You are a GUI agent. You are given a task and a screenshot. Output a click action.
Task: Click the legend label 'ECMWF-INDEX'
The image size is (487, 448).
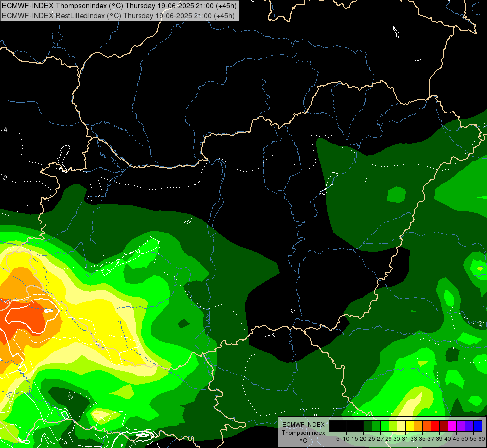click(x=303, y=425)
